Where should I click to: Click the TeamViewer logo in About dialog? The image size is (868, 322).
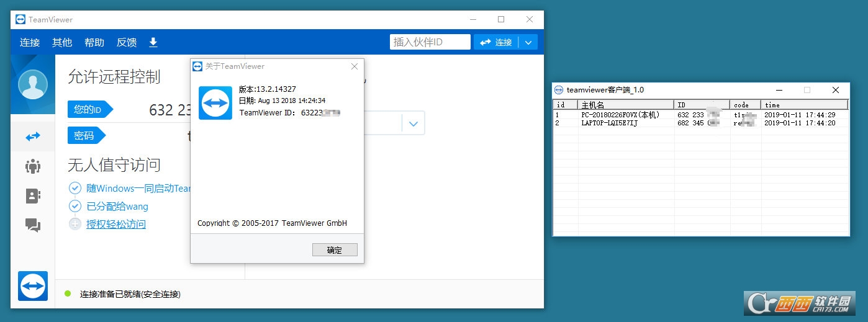(215, 103)
